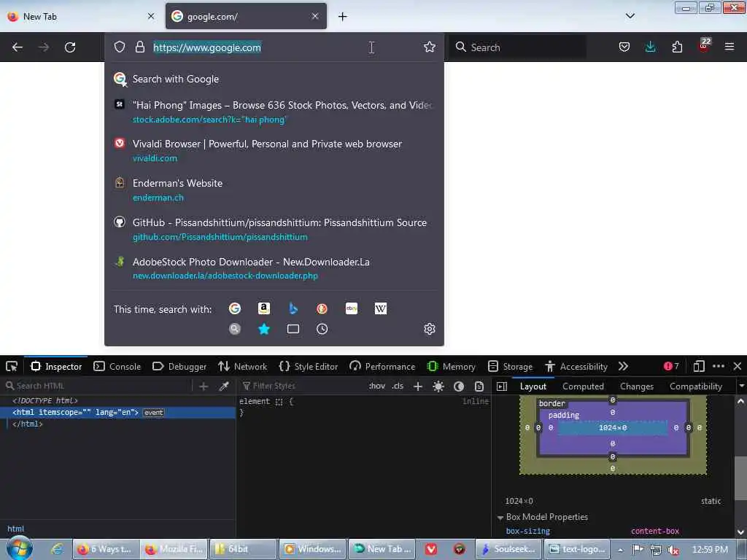The width and height of the screenshot is (747, 560).
Task: Toggle .cls classes panel
Action: (398, 386)
